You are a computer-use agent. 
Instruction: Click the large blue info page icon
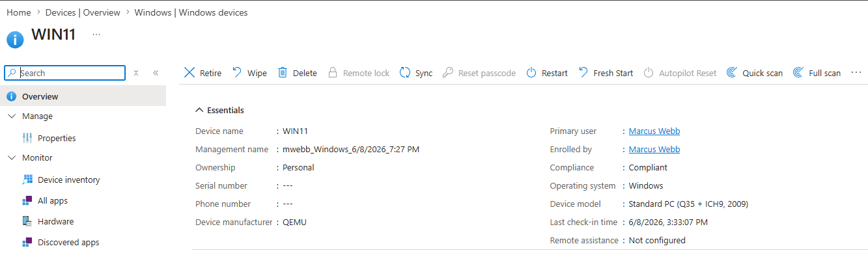15,40
